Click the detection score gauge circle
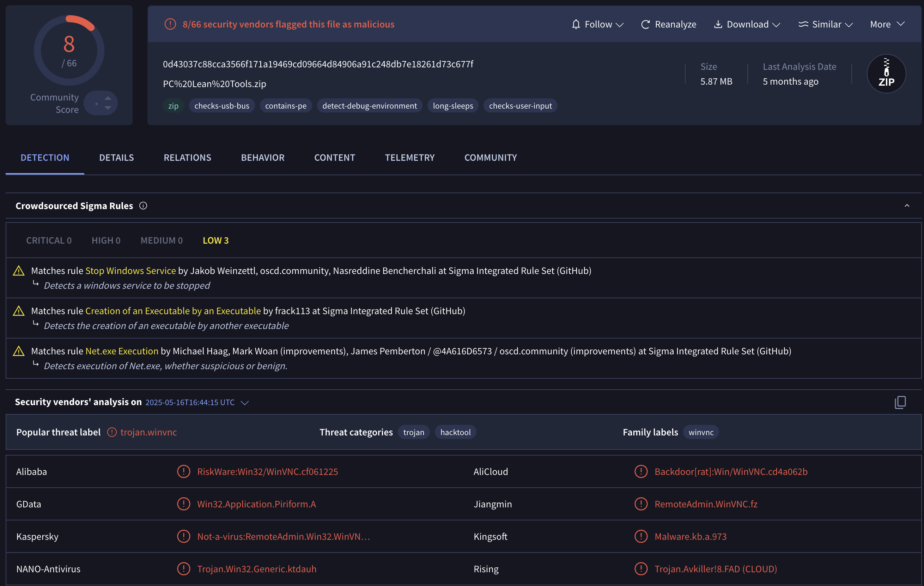Screen dimensions: 924x586 tap(69, 50)
